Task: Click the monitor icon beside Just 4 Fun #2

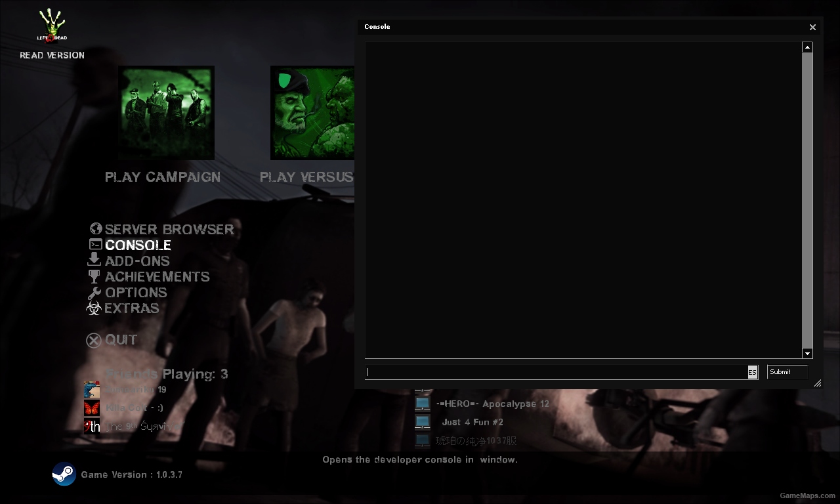Action: coord(422,422)
